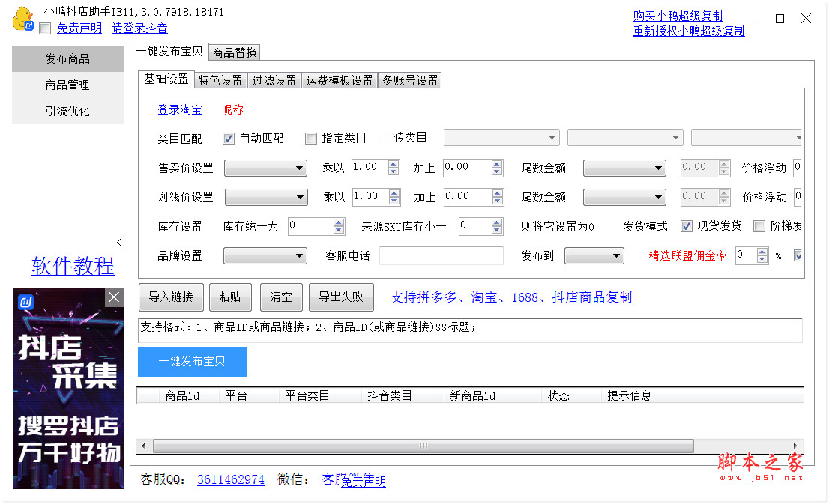Image resolution: width=829 pixels, height=504 pixels.
Task: Click the 软件教程 tutorial link
Action: (72, 266)
